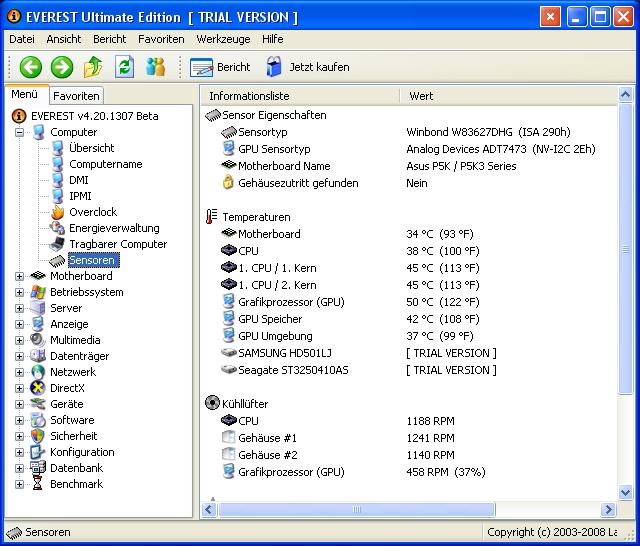Select the Seagate ST3250410AS row
Image resolution: width=640 pixels, height=546 pixels.
coord(408,370)
